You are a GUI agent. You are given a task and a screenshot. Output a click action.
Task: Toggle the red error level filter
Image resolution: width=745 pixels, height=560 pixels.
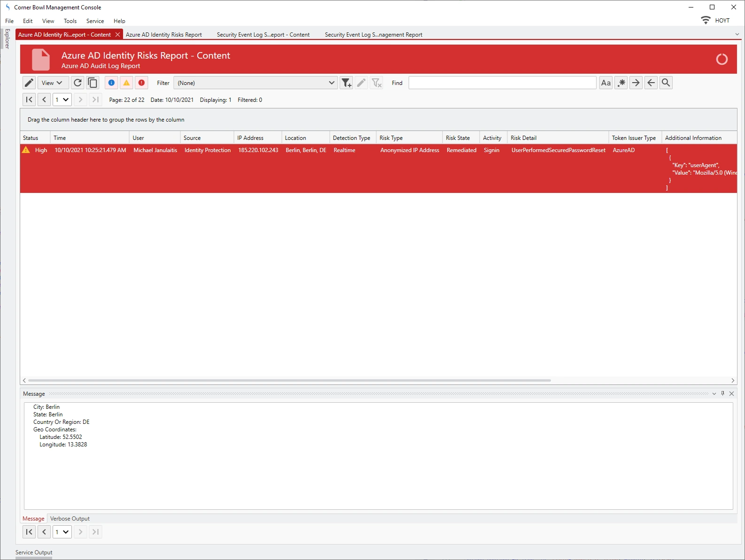pos(141,83)
